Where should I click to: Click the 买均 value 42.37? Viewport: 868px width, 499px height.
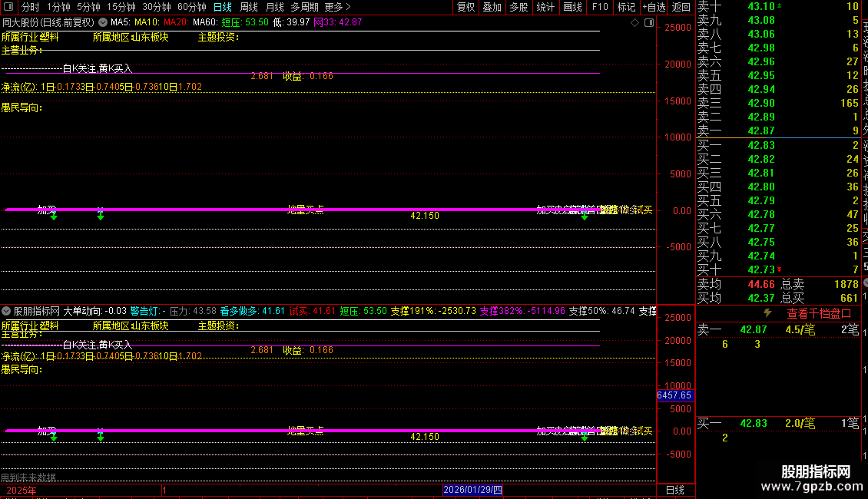point(761,298)
